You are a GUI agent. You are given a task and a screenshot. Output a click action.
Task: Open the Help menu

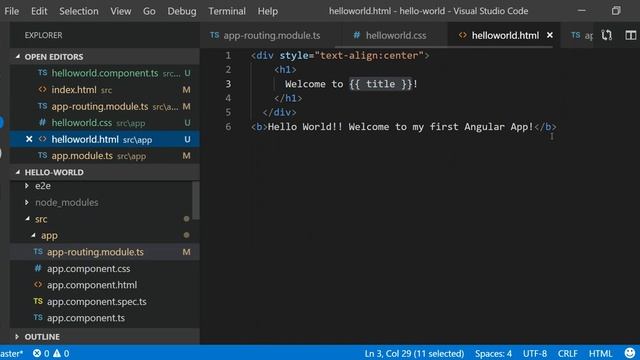268,11
